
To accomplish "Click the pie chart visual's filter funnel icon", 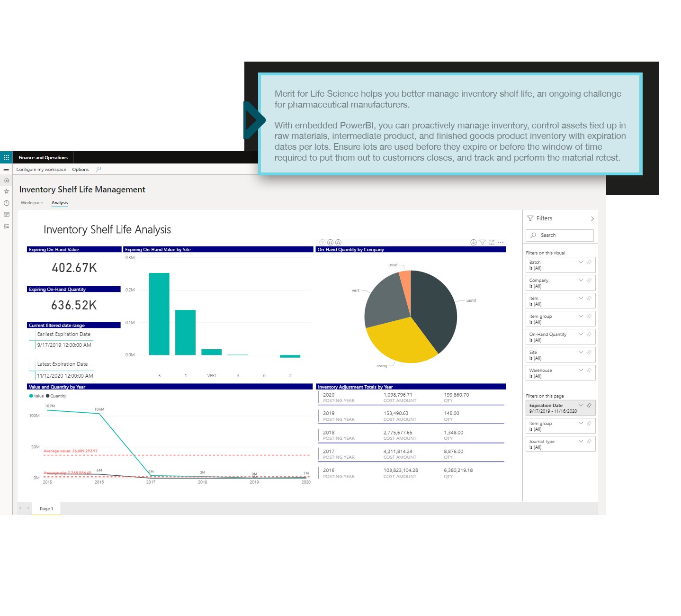I will click(x=482, y=242).
